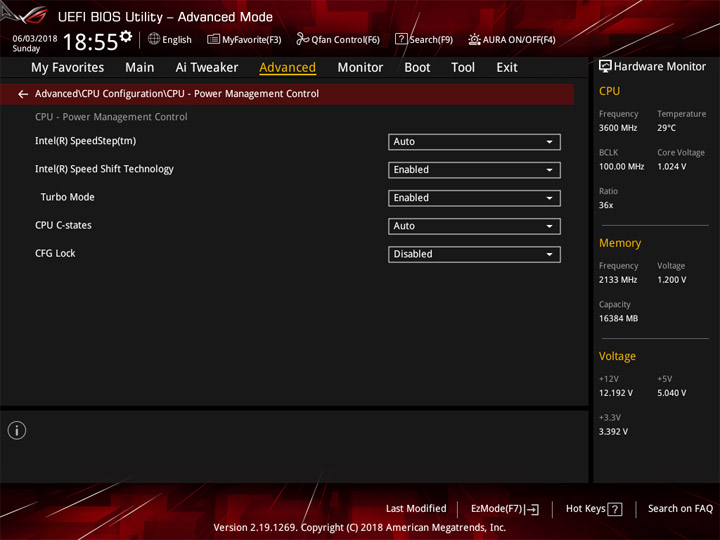Click the AURA light icon

pyautogui.click(x=474, y=39)
